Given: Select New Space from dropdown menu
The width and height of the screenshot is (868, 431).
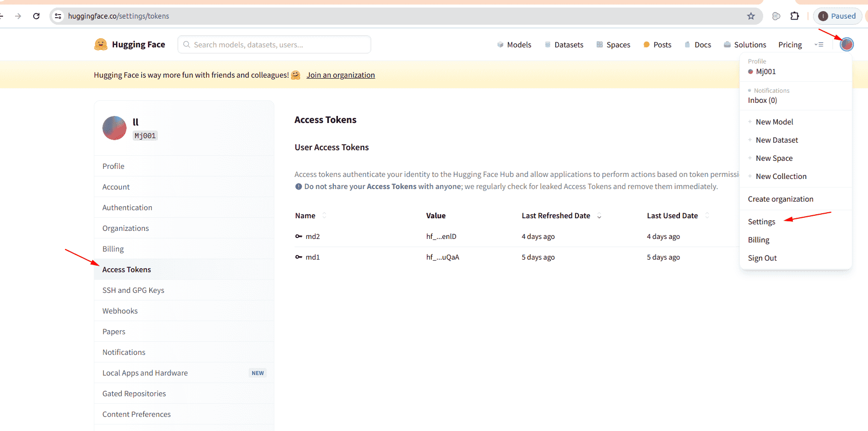Looking at the screenshot, I should [774, 158].
